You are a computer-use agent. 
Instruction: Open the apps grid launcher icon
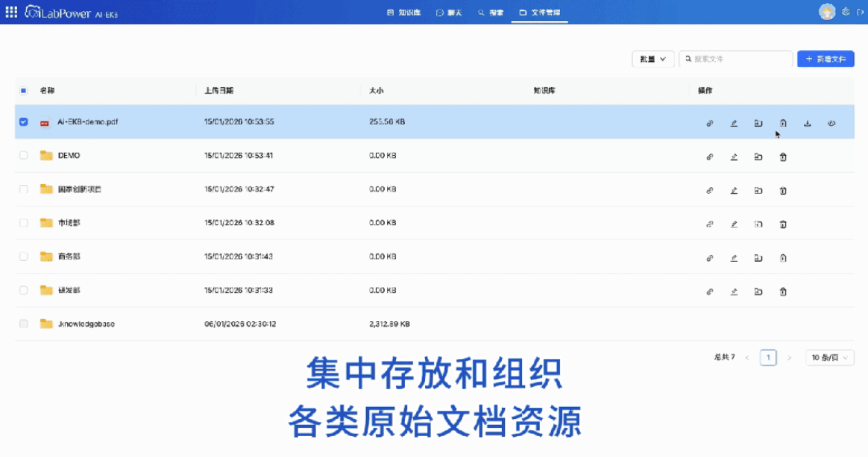click(11, 12)
